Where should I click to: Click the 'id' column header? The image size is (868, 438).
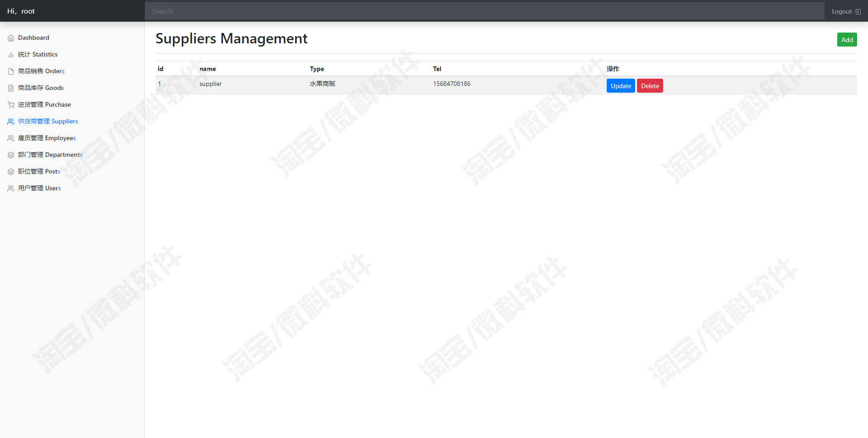[x=160, y=69]
